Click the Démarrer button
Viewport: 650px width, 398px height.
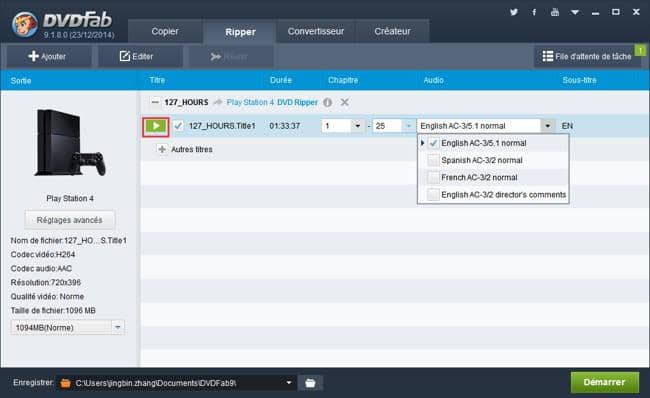click(604, 382)
